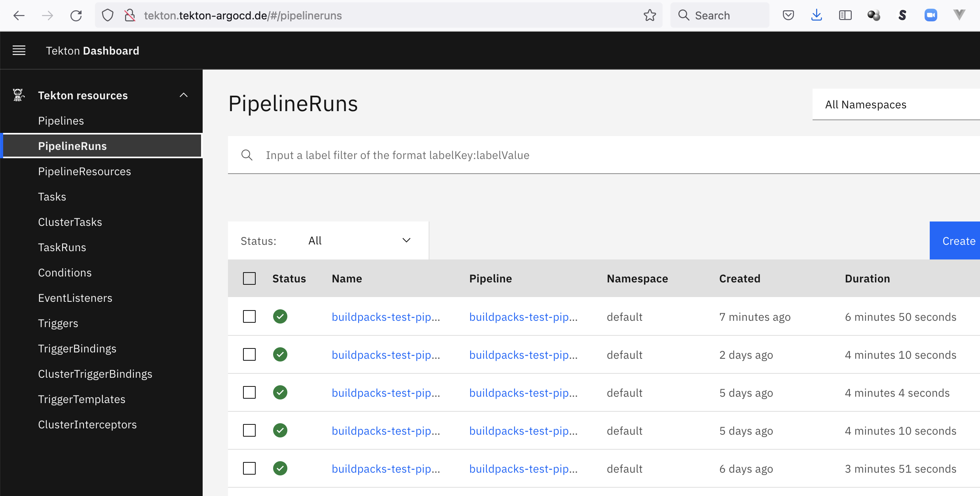Toggle the select-all checkbox in the table header
Screen dimensions: 980x496
point(249,279)
